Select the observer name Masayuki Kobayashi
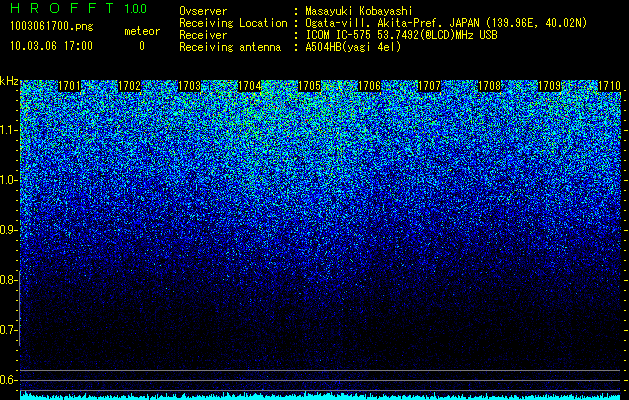The image size is (629, 400). [x=359, y=11]
